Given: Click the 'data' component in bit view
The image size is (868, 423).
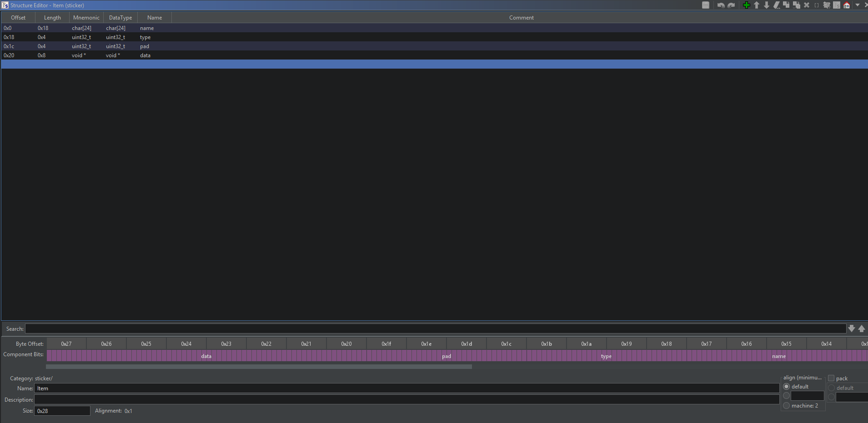Looking at the screenshot, I should (206, 356).
